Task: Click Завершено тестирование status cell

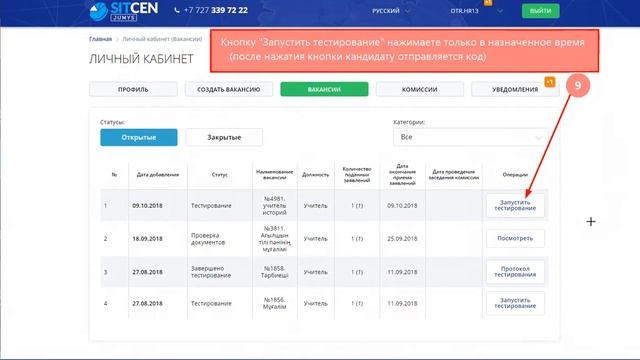Action: pos(211,272)
